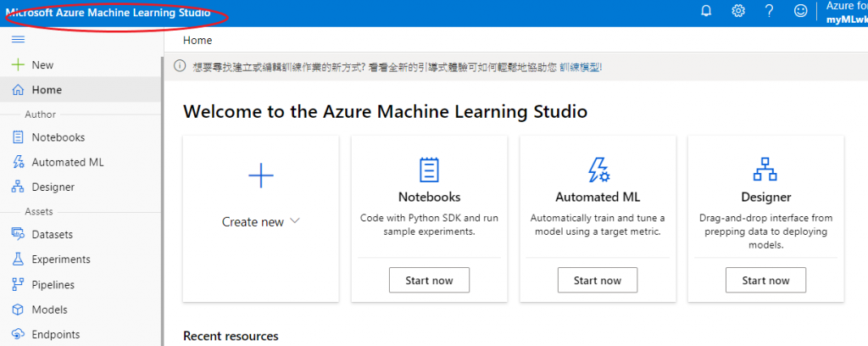The width and height of the screenshot is (868, 346).
Task: Click the help question mark icon
Action: [769, 11]
